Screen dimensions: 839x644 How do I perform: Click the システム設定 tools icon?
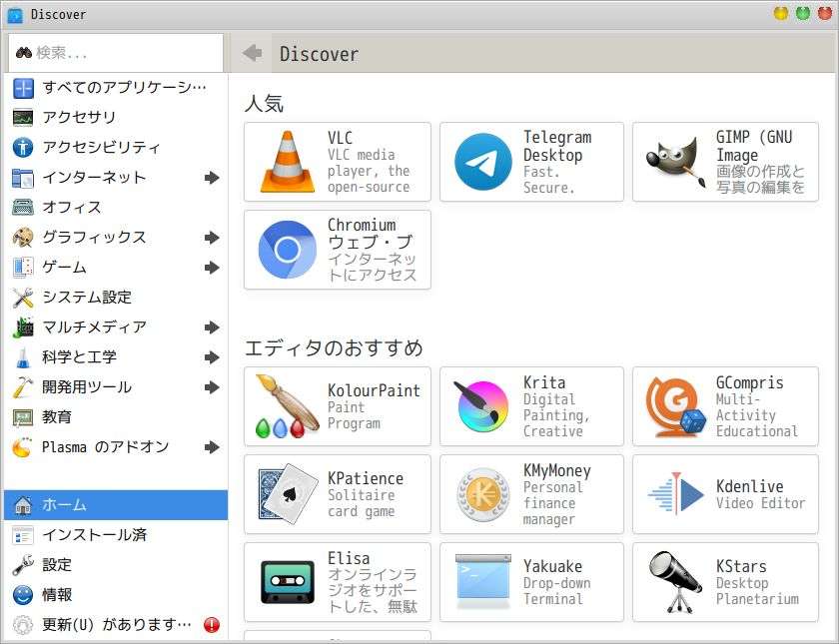23,298
